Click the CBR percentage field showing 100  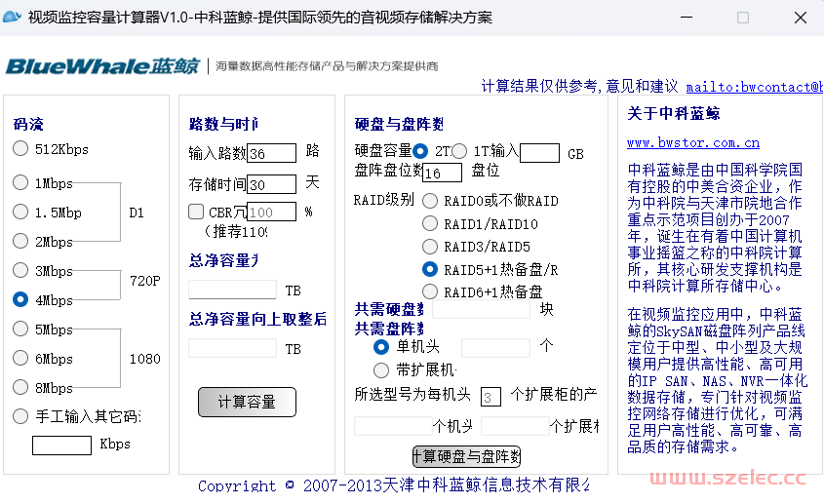272,212
